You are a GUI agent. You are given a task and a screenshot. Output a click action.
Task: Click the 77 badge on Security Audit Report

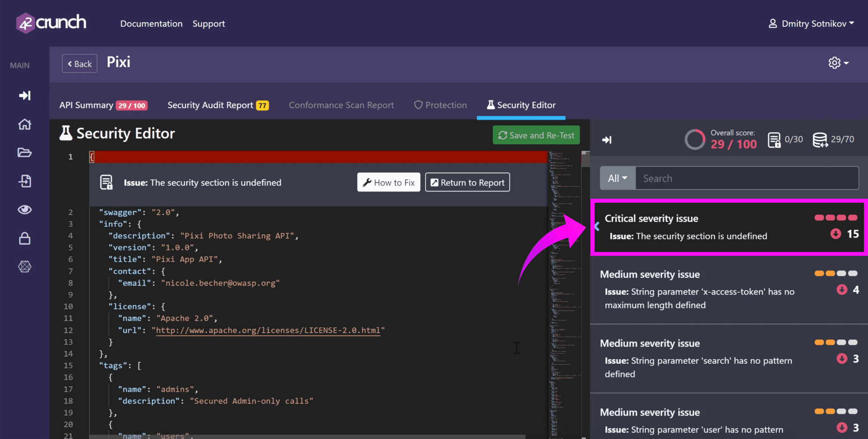[262, 105]
